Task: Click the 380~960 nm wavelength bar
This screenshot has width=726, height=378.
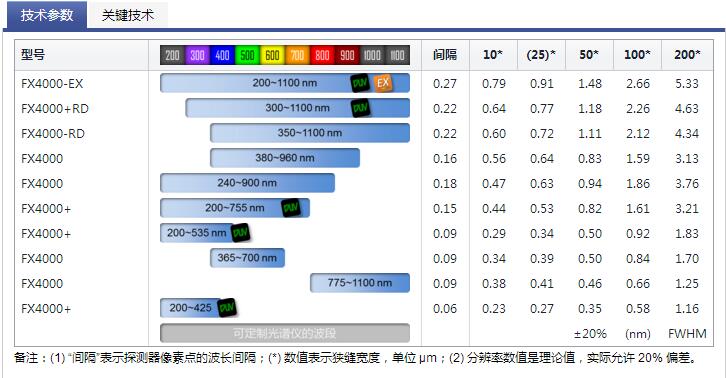Action: 285,158
